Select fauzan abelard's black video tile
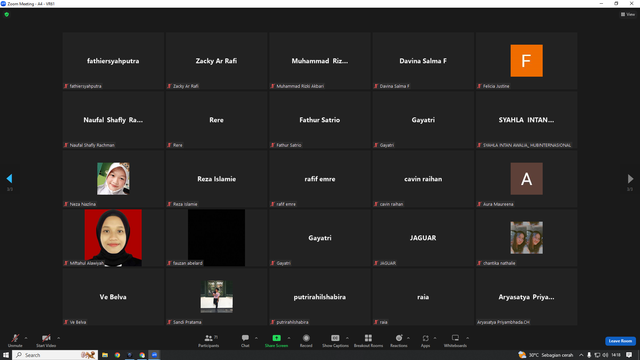 [216, 238]
